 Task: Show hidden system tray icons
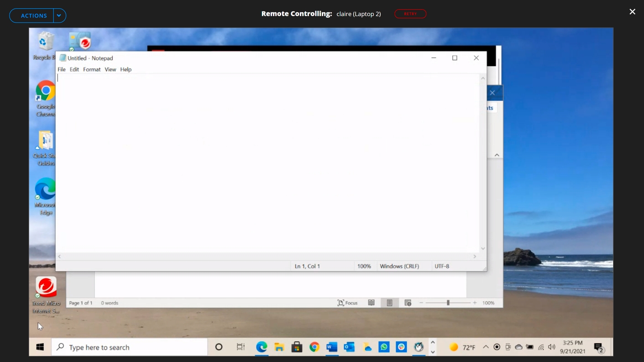486,347
